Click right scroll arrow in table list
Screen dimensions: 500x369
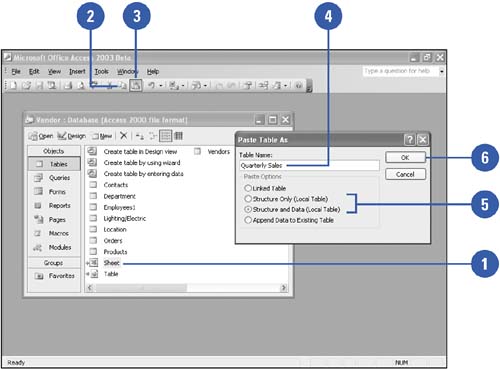click(x=284, y=287)
